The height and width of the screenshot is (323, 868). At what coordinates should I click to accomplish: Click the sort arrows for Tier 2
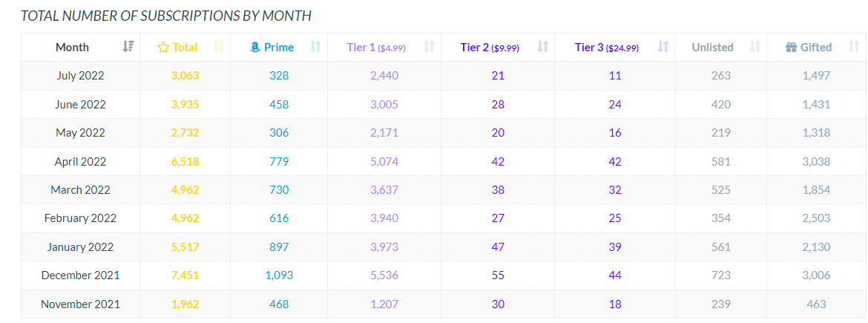543,47
